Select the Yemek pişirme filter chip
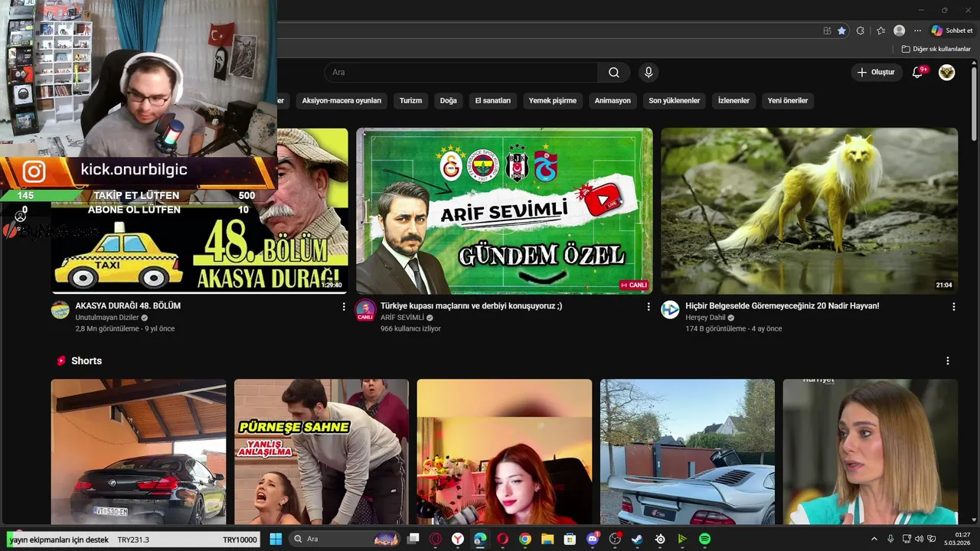This screenshot has width=980, height=551. pos(553,100)
